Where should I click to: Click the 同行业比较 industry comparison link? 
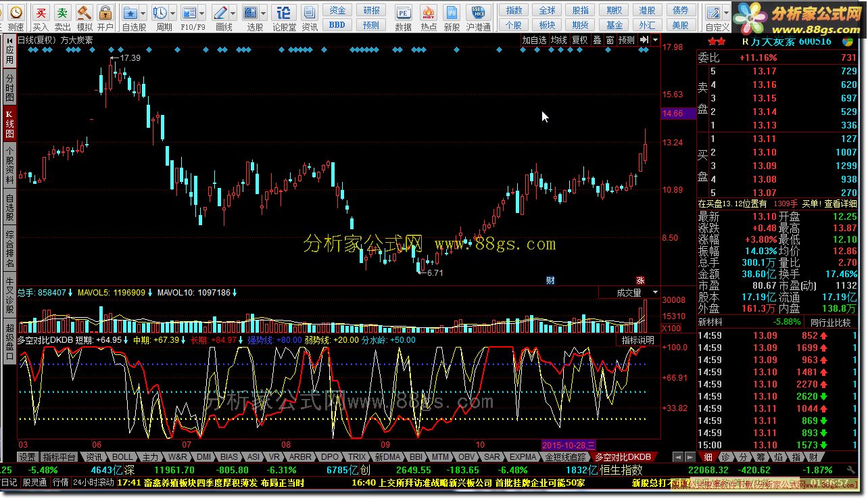[x=830, y=323]
